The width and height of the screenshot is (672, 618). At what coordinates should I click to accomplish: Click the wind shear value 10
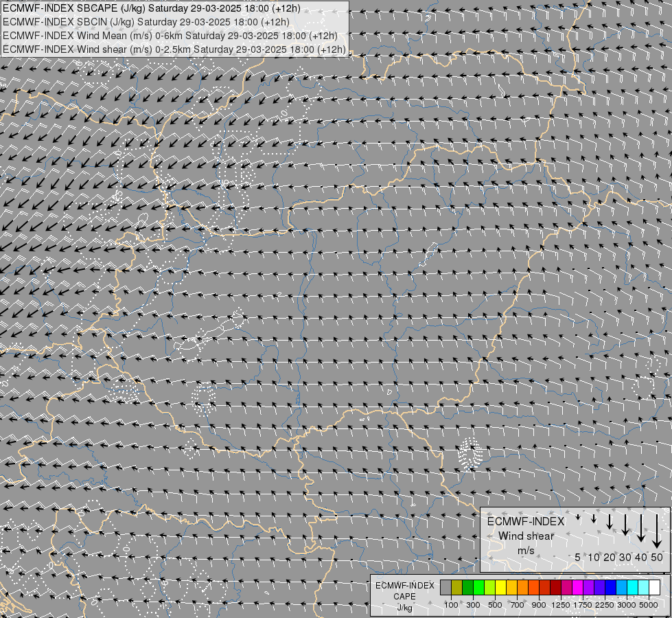pos(594,557)
